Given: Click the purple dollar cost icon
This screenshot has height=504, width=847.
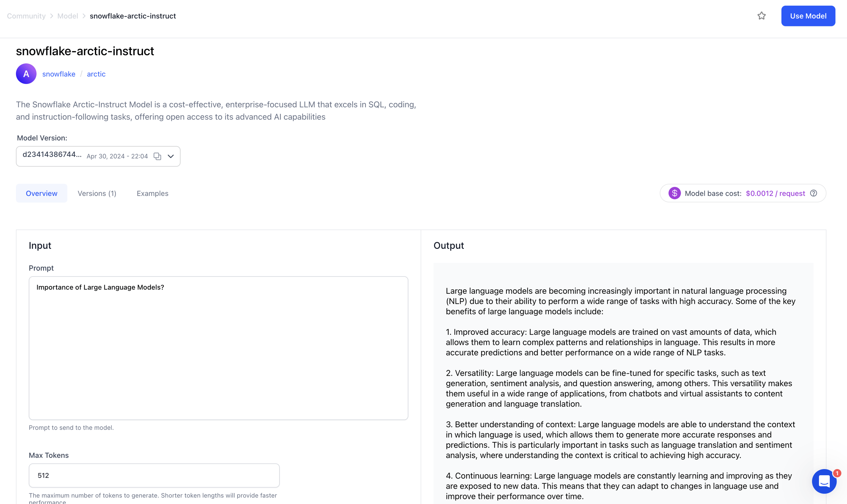Looking at the screenshot, I should point(674,193).
